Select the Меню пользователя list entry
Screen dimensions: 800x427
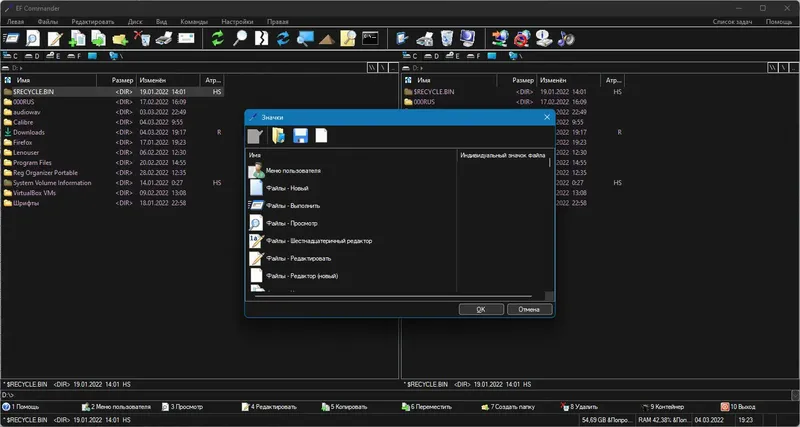tap(293, 171)
